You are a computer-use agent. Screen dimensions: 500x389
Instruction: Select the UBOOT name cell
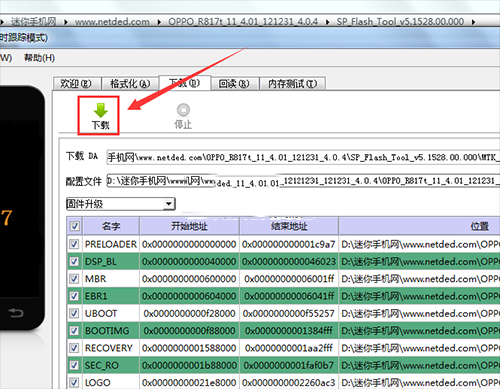111,313
